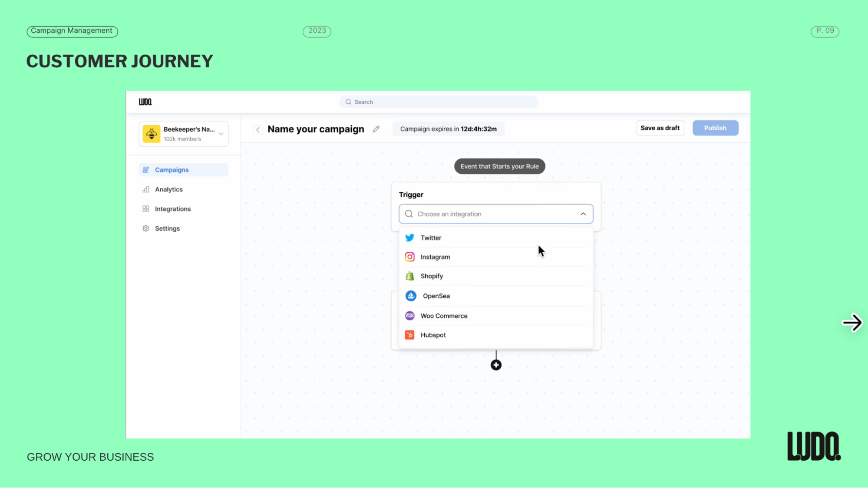Click the add node plus button
The height and width of the screenshot is (488, 868).
point(495,365)
